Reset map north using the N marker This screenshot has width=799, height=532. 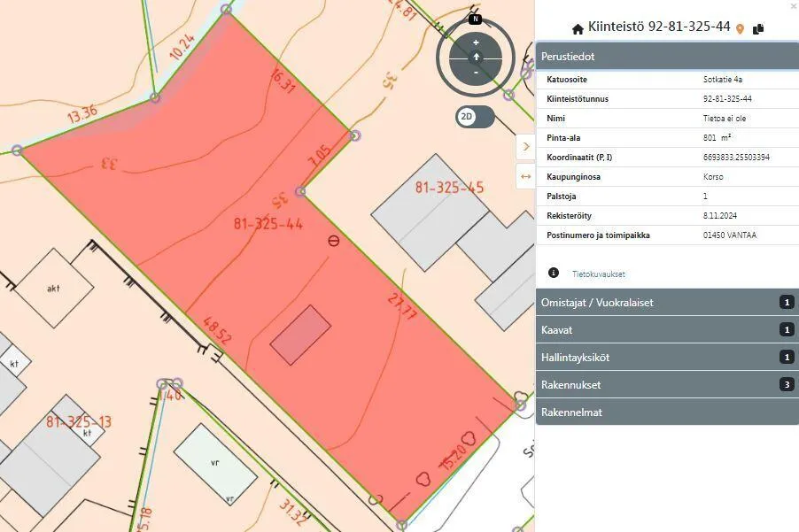(475, 19)
